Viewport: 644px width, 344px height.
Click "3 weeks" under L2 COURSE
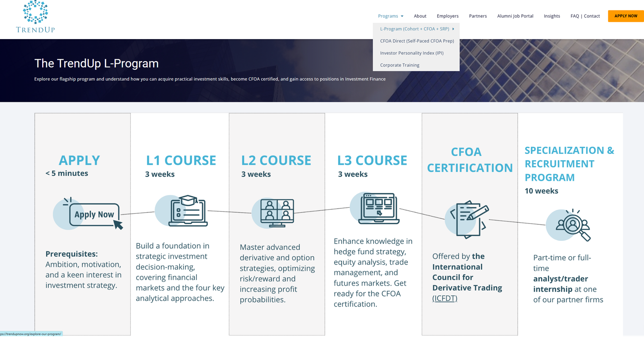click(x=256, y=174)
